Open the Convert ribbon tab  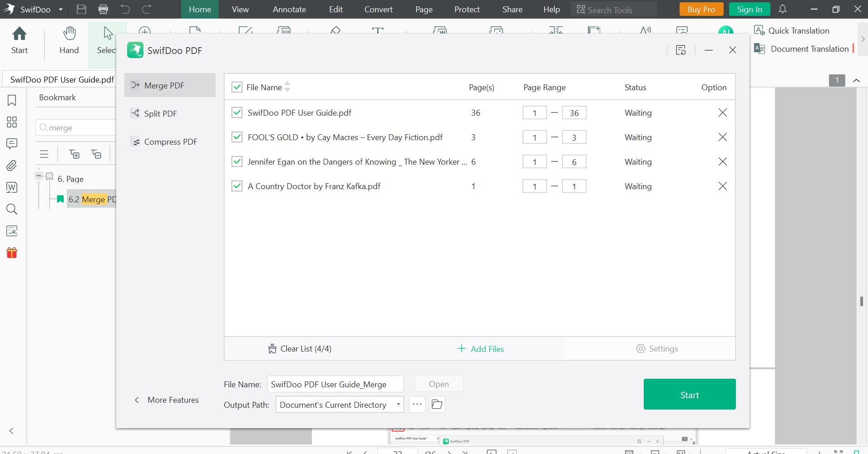[x=378, y=9]
